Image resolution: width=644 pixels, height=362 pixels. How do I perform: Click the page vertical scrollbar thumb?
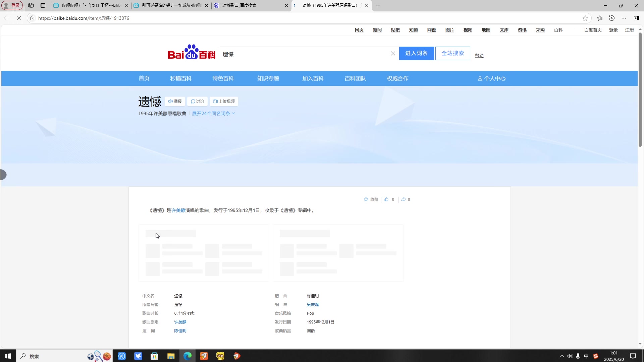coord(640,90)
